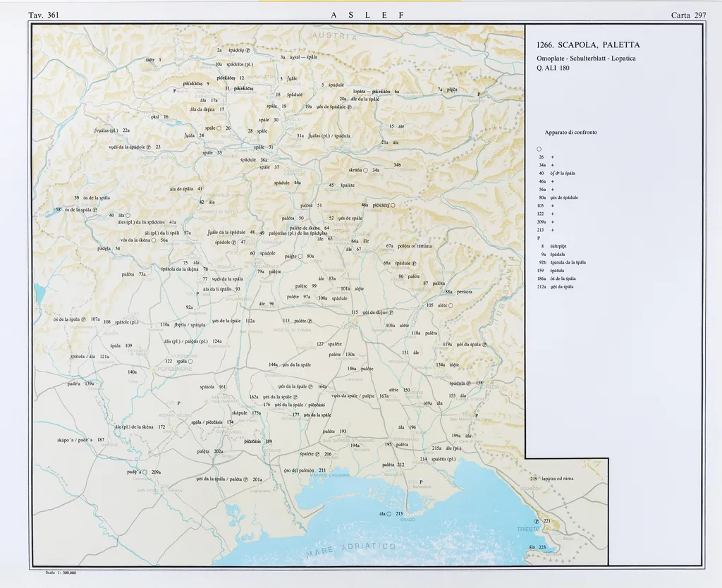Click the circle marker next to point 105 'alète'

[451, 305]
